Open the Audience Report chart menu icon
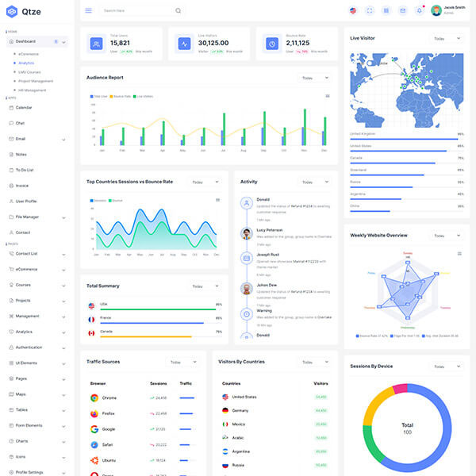This screenshot has height=476, width=476. click(328, 96)
